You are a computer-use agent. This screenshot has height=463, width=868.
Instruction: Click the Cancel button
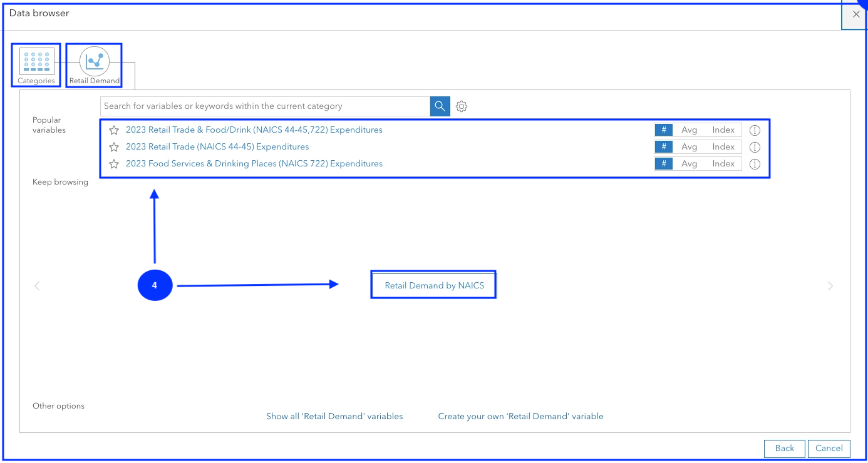click(x=829, y=449)
